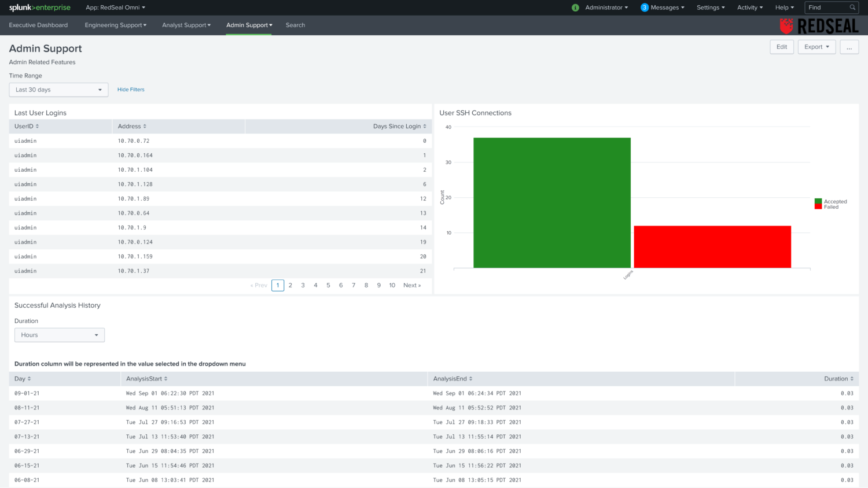Click the Hide Filters link
The image size is (868, 488).
click(x=130, y=90)
